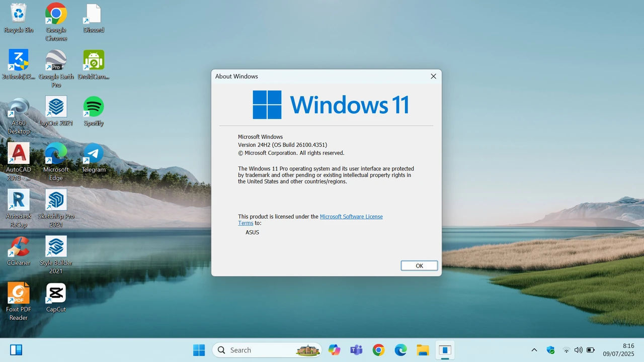Screen dimensions: 644x362
Task: Select the DroidCam desktop shortcut
Action: coord(94,65)
